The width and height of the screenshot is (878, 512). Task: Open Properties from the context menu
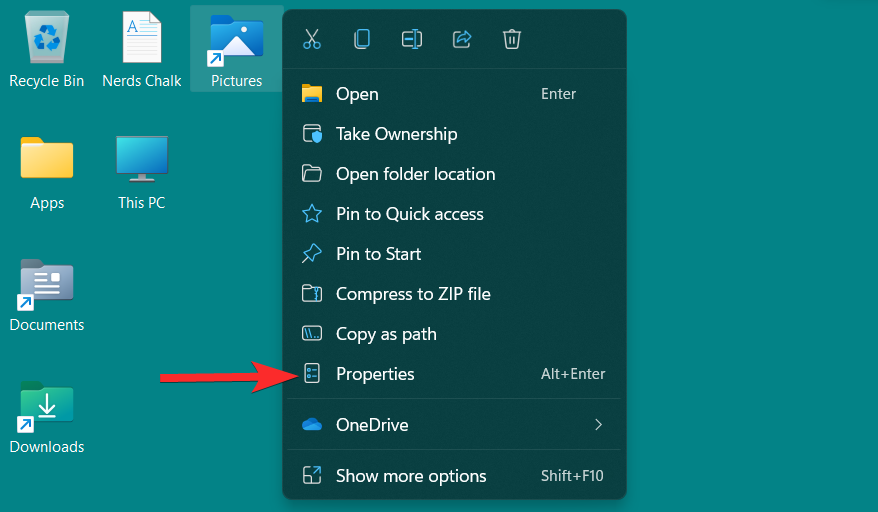pos(454,374)
